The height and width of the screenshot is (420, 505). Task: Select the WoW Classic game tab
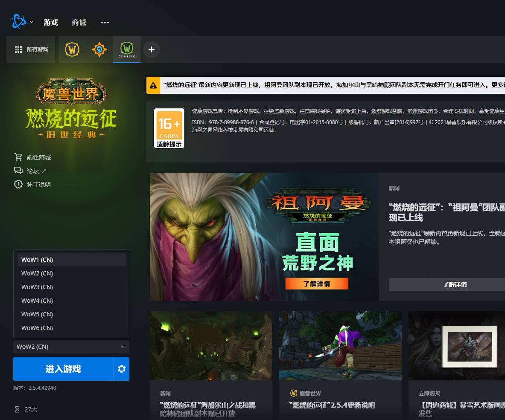coord(127,49)
